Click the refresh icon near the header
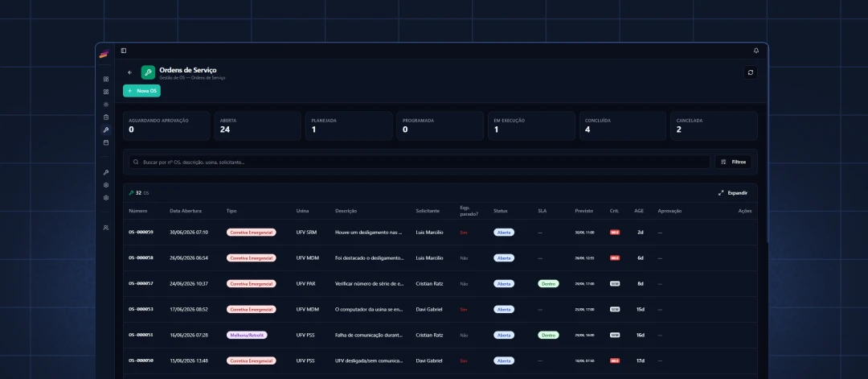The height and width of the screenshot is (379, 868). point(750,72)
